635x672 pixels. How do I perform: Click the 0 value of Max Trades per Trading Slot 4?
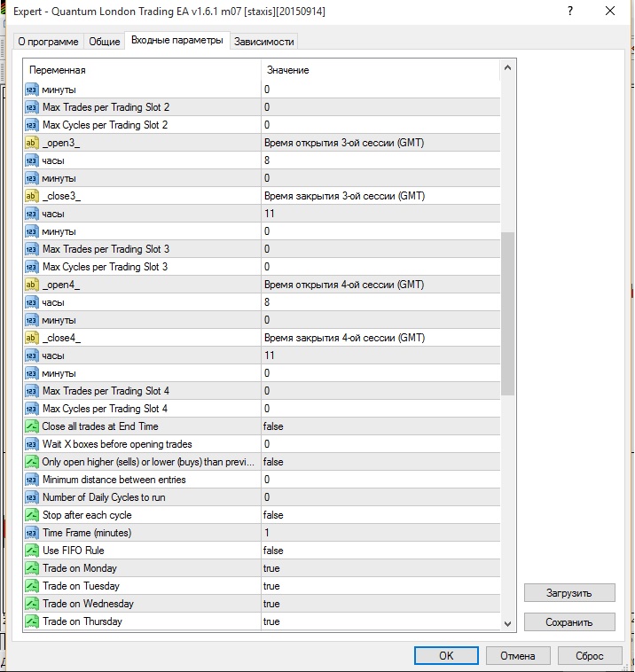(x=267, y=391)
